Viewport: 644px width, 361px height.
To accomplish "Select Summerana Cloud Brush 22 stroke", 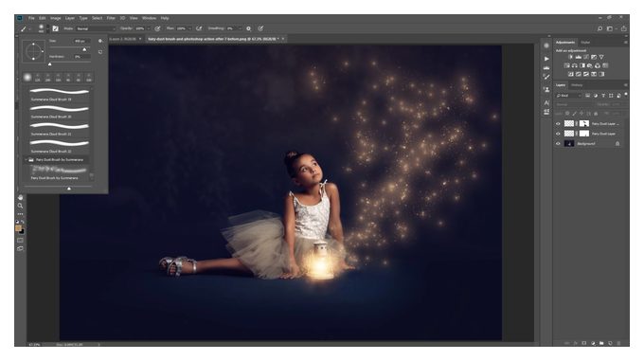I will coord(59,143).
